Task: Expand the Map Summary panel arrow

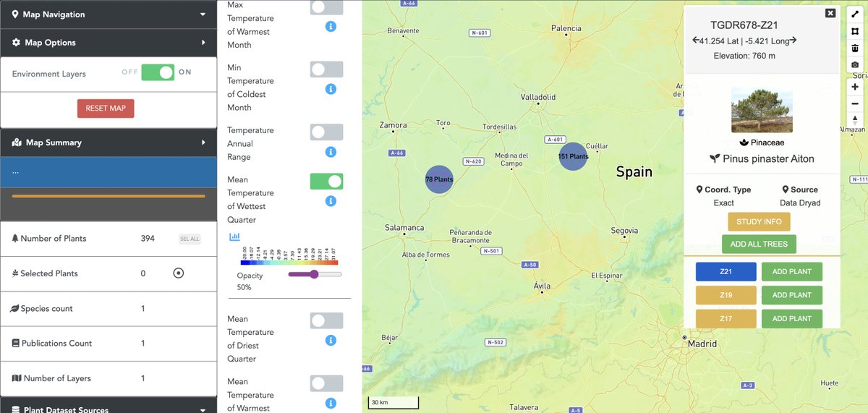Action: (204, 142)
